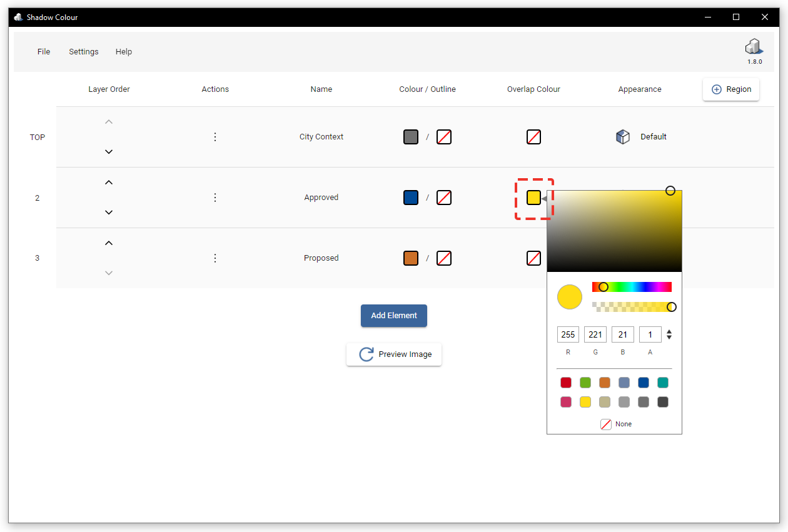This screenshot has height=532, width=788.
Task: Click the refresh icon on Preview Image
Action: click(x=365, y=354)
